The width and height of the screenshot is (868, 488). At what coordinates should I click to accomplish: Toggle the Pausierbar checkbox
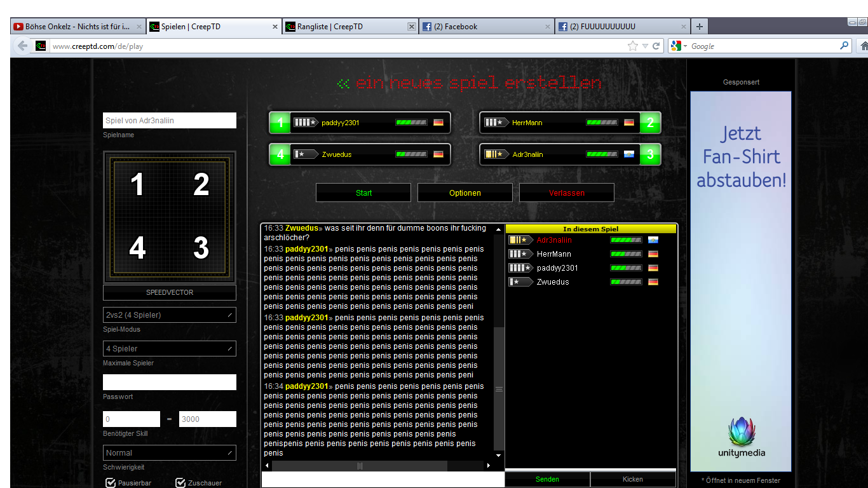111,483
